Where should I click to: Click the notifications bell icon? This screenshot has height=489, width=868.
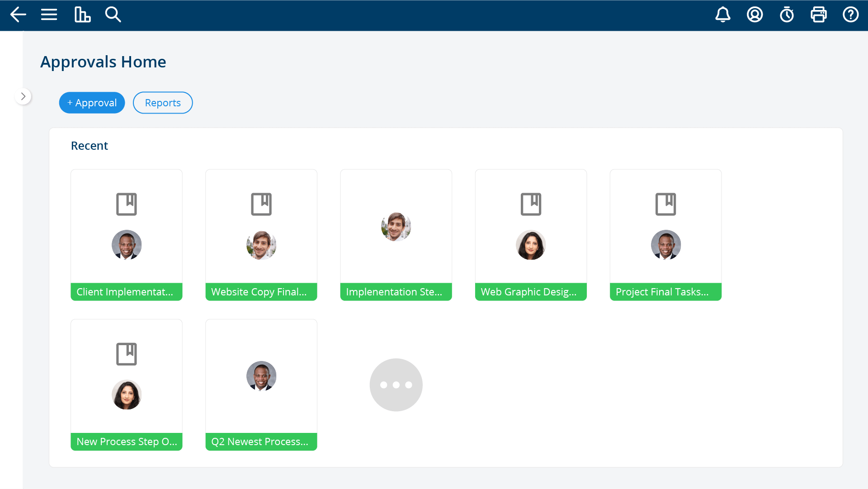[x=723, y=15]
